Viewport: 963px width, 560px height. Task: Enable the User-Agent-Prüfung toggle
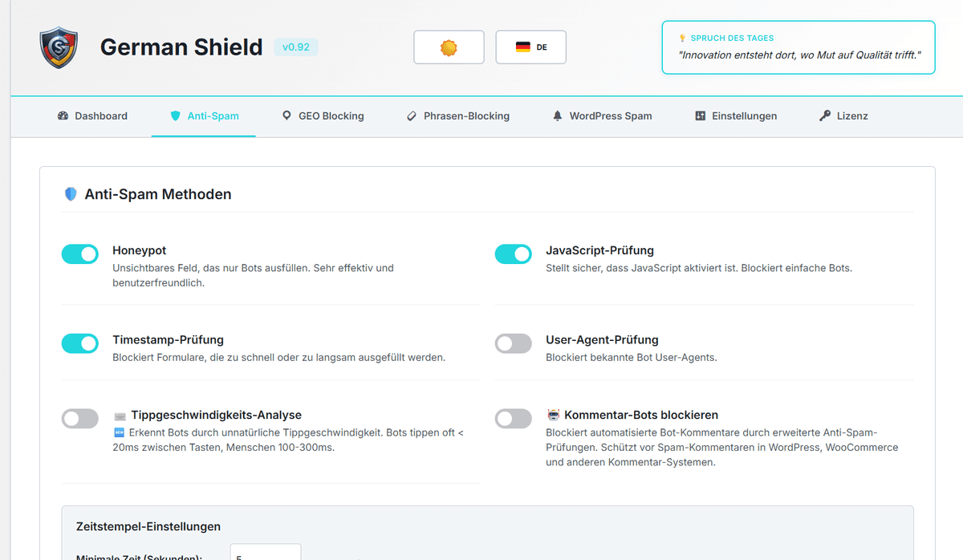point(514,343)
